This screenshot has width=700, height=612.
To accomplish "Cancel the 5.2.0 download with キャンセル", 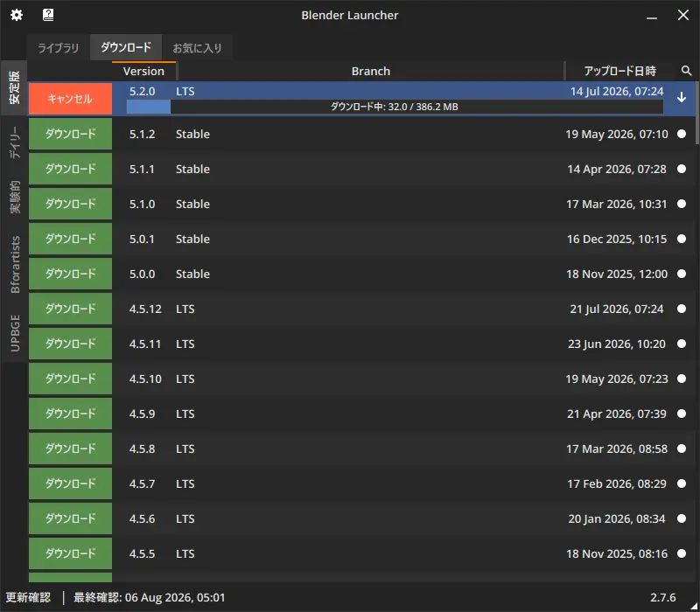I will [71, 99].
